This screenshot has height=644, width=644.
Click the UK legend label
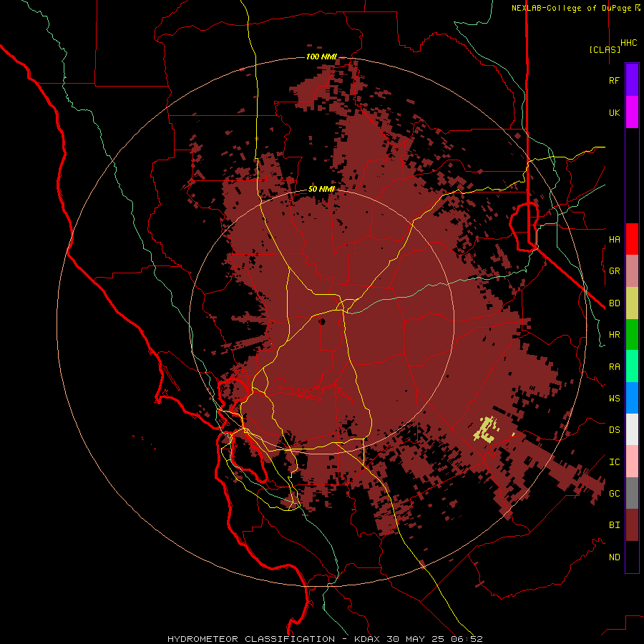pyautogui.click(x=614, y=112)
